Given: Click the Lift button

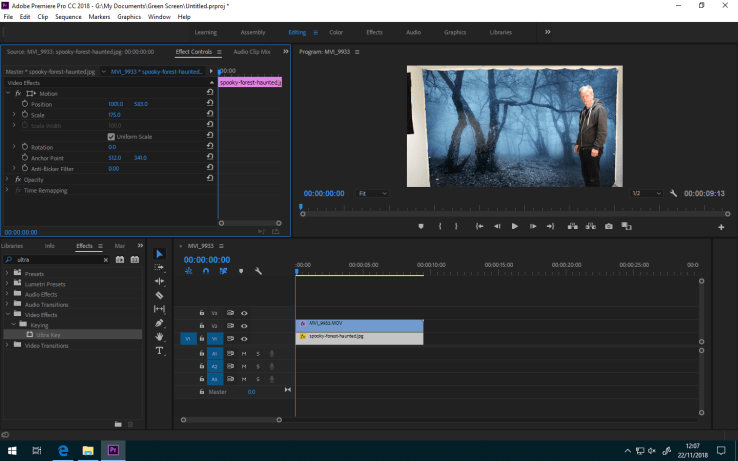Looking at the screenshot, I should tap(572, 226).
